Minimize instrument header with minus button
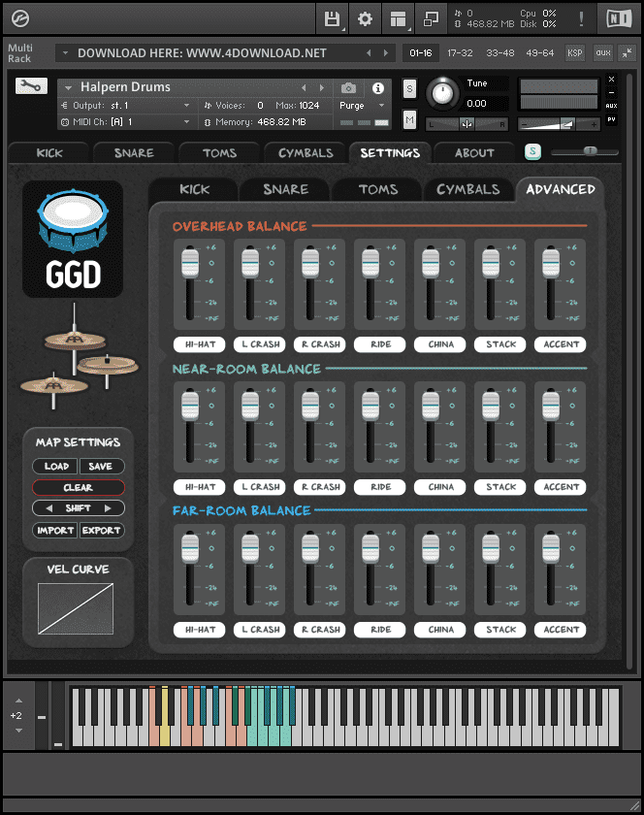Screen dimensions: 644x815 (611, 92)
